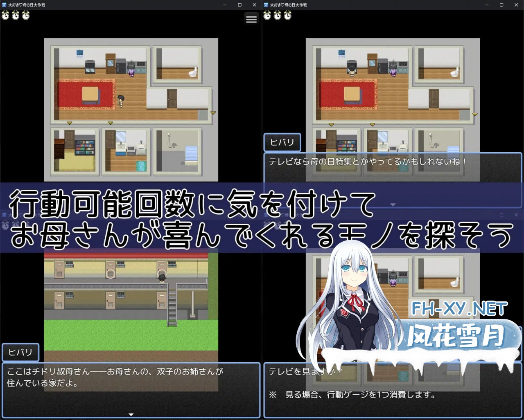This screenshot has height=420, width=524.
Task: Open the hamburger menu in the left game window
Action: pos(251,19)
